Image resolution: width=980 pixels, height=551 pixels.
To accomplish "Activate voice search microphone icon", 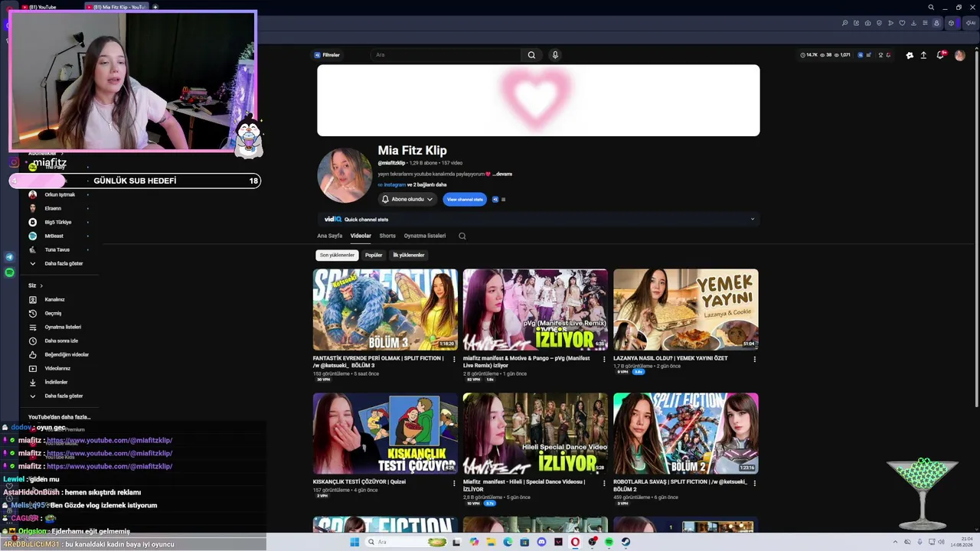I will (x=555, y=55).
